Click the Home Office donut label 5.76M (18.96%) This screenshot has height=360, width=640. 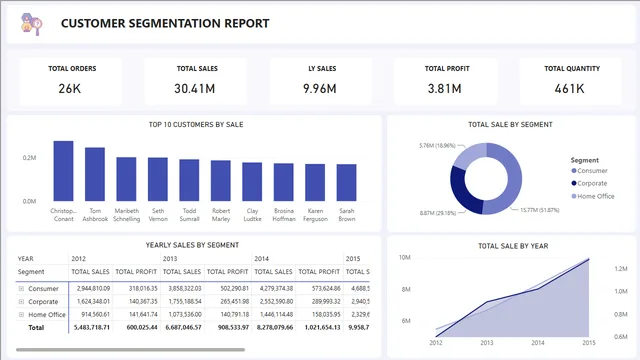coord(437,146)
